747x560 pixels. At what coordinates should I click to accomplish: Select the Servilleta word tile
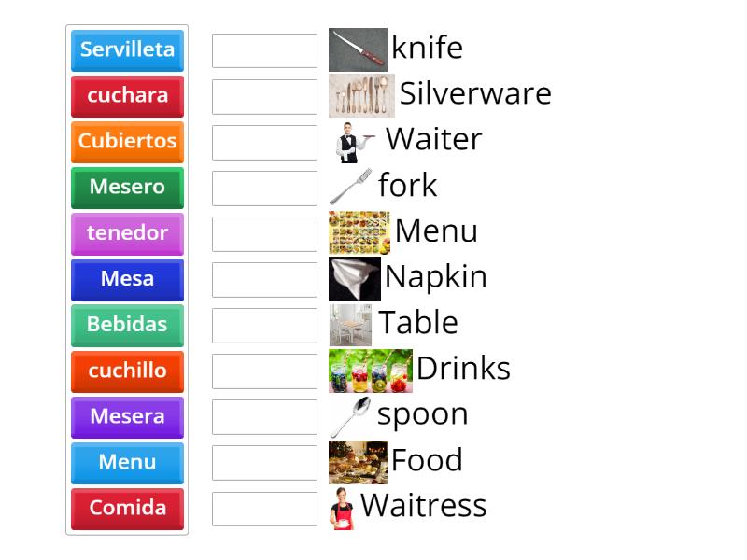[x=127, y=50]
